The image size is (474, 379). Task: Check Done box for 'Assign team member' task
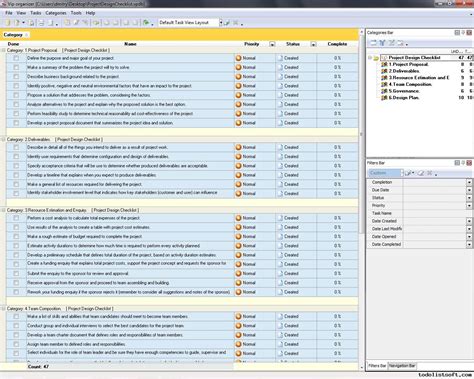(x=16, y=344)
